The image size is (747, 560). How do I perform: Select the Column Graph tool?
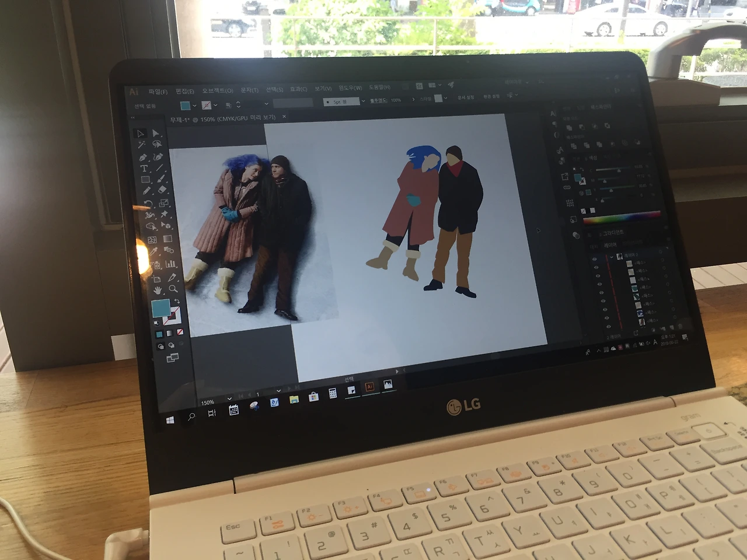pyautogui.click(x=170, y=264)
